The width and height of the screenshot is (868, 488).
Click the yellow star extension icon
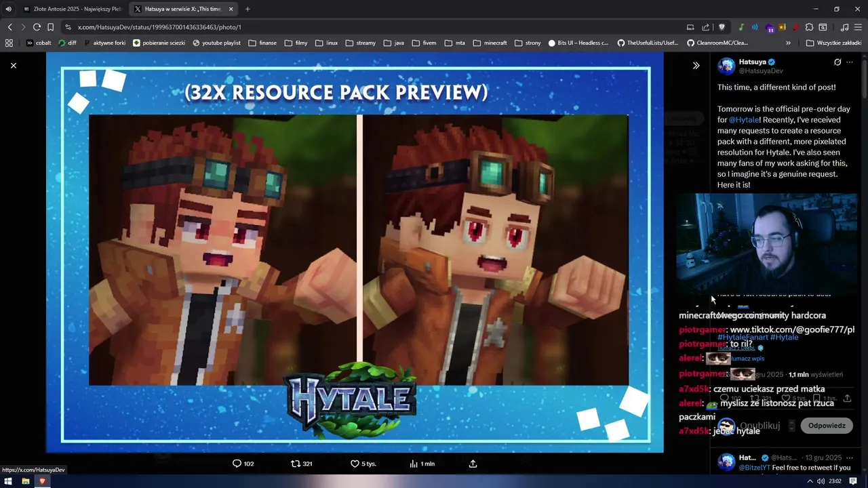[x=783, y=27]
